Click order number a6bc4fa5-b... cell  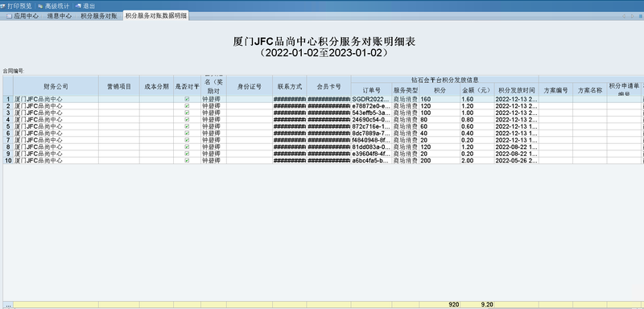click(371, 160)
